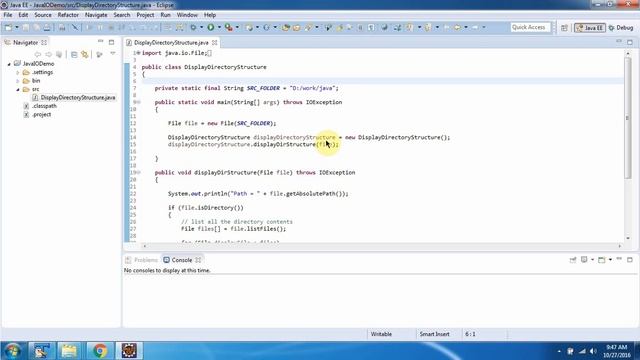Open the File menu
This screenshot has width=640, height=360.
pos(8,15)
